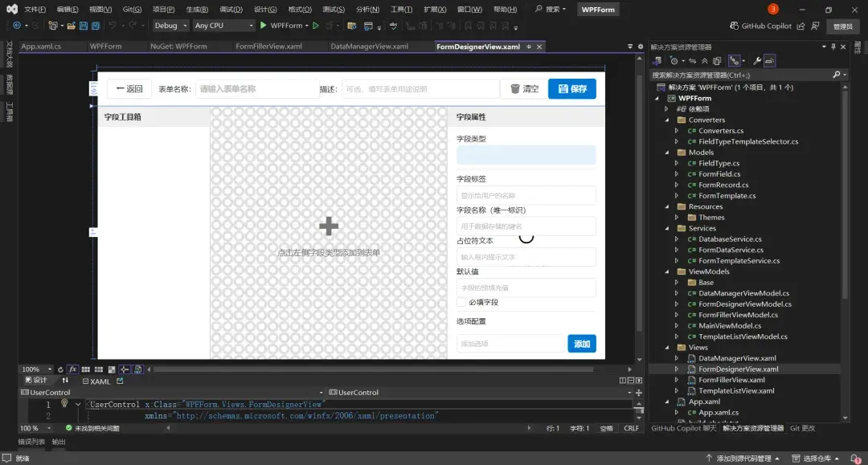
Task: Toggle snap grid display icon in designer
Action: 86,369
